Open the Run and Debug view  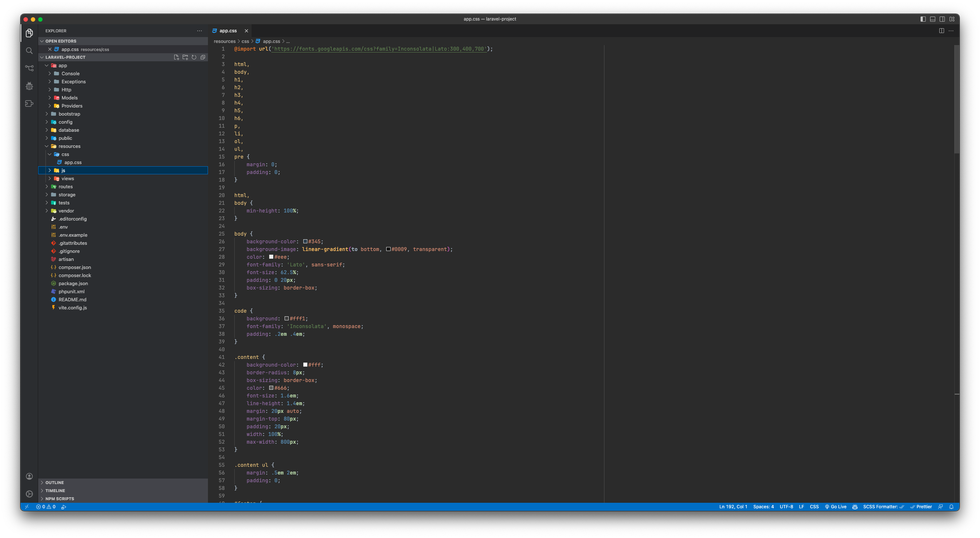pyautogui.click(x=29, y=86)
